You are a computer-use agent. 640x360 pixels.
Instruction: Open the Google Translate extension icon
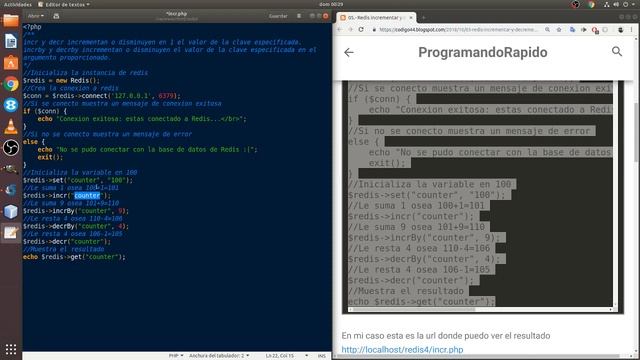tap(572, 29)
